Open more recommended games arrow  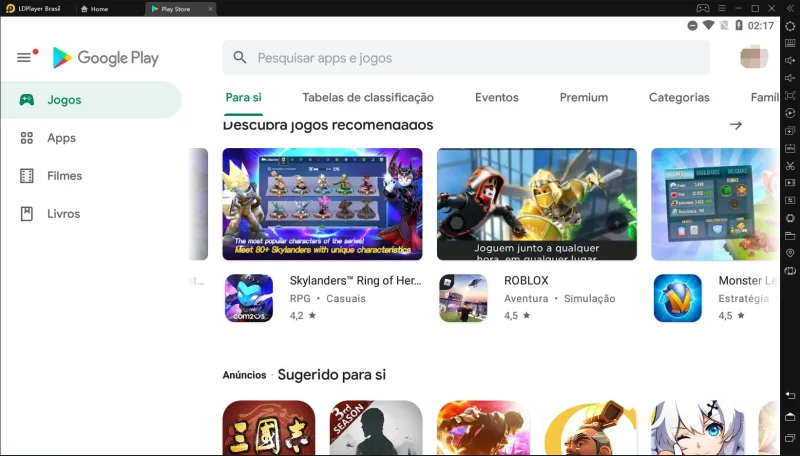coord(736,125)
